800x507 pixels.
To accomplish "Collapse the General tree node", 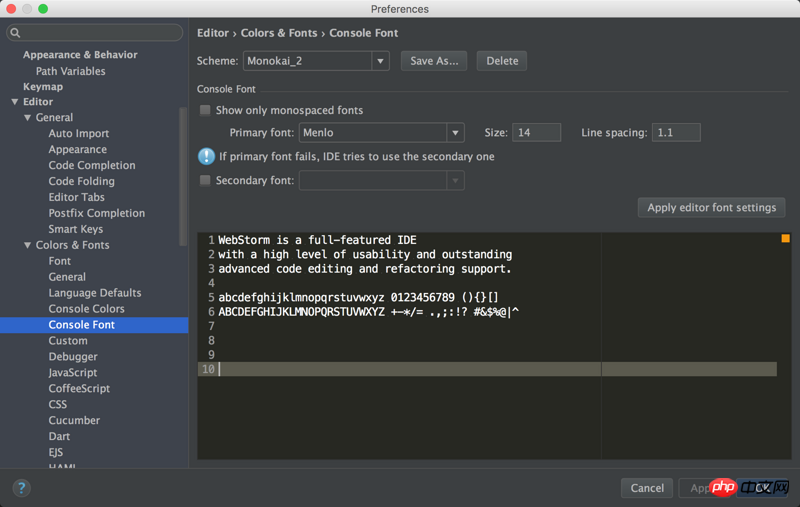I will click(28, 118).
